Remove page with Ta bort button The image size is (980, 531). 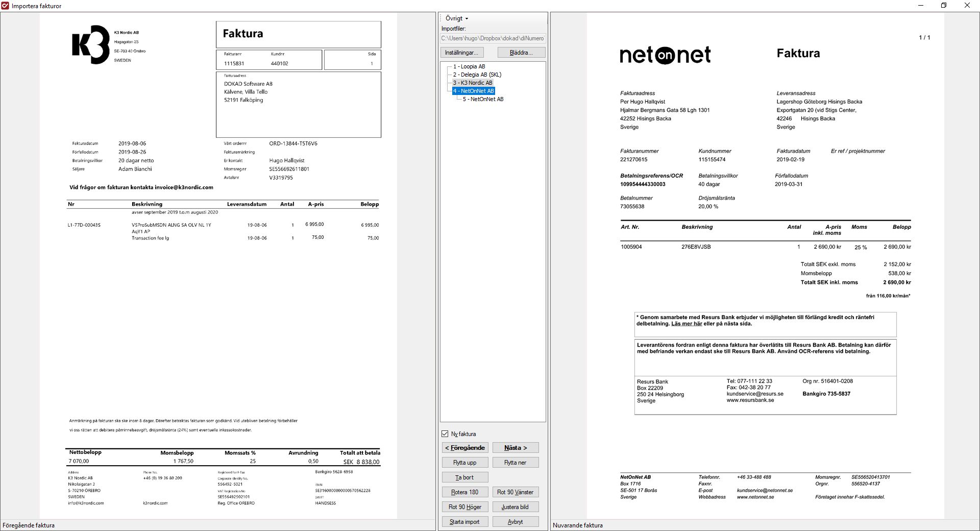464,477
